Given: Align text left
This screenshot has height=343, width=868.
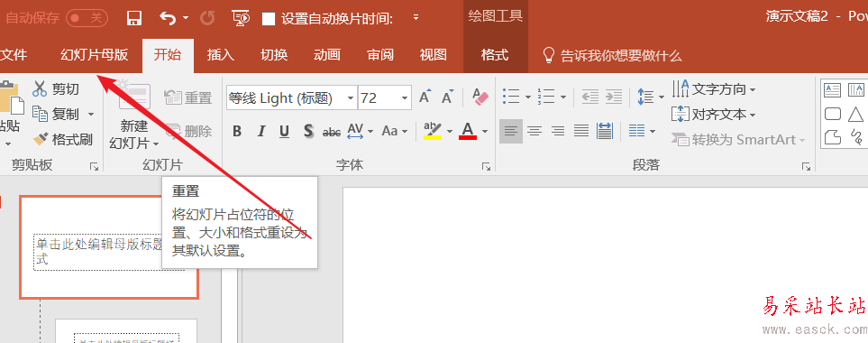Looking at the screenshot, I should tap(511, 131).
